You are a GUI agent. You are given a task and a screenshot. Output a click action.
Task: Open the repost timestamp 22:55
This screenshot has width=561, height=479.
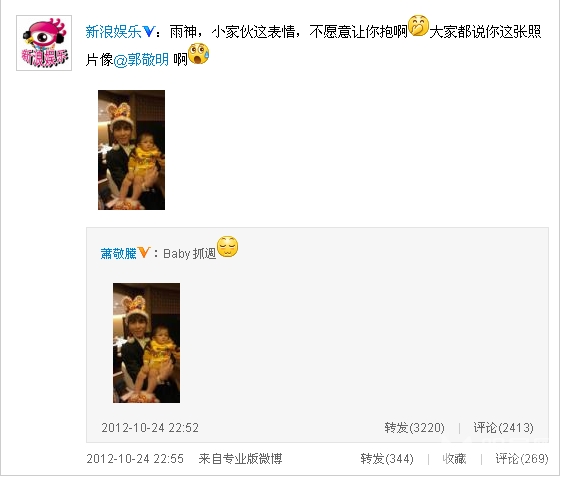(135, 459)
